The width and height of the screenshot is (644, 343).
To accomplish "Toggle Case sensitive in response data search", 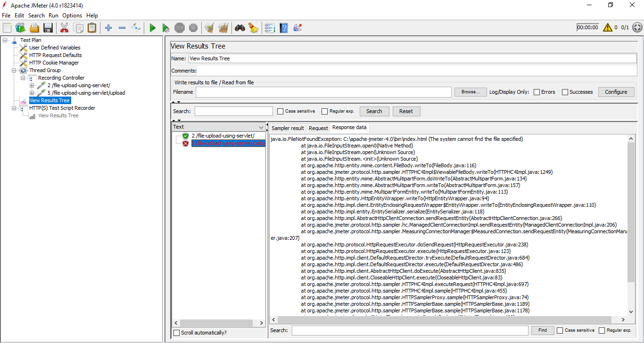I will click(x=560, y=330).
